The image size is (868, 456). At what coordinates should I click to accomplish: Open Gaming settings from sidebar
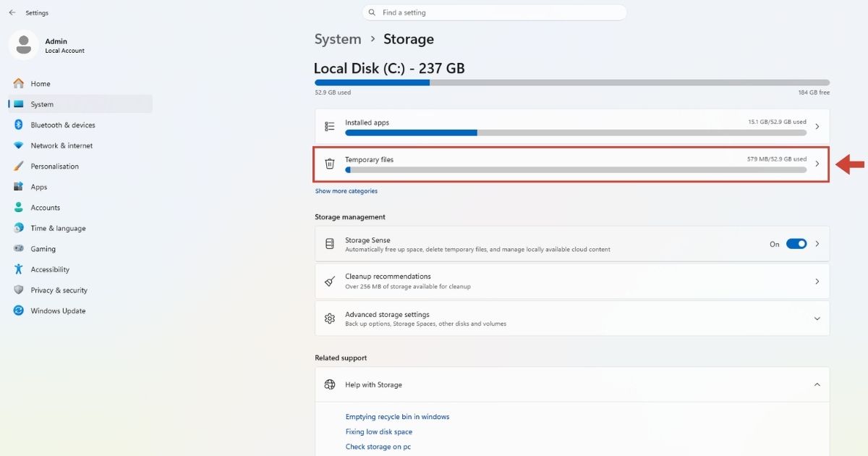[x=80, y=248]
